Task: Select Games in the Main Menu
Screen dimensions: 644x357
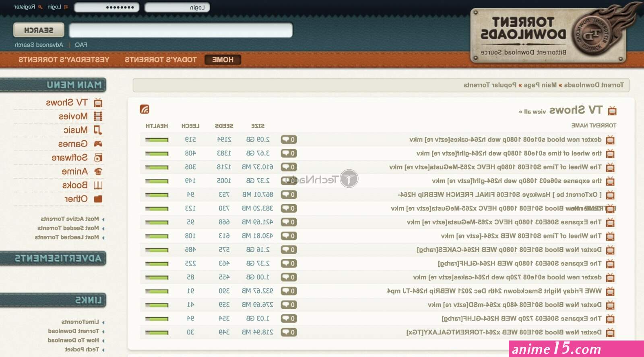Action: pyautogui.click(x=73, y=144)
